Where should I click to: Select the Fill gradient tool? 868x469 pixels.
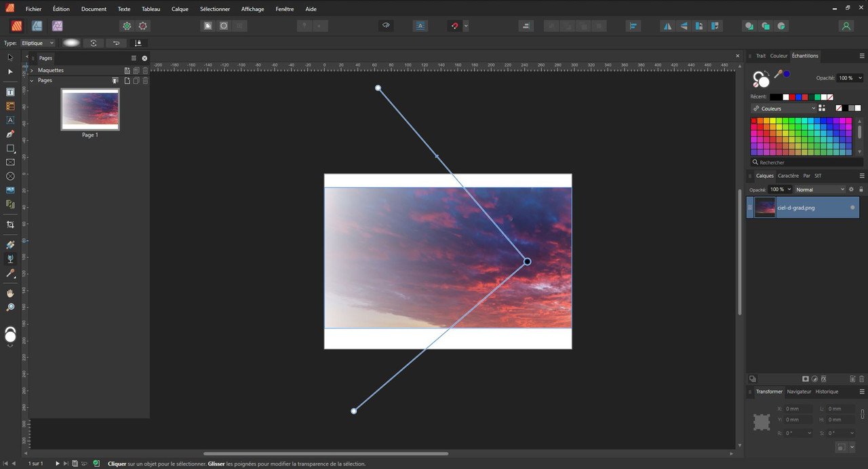tap(10, 244)
